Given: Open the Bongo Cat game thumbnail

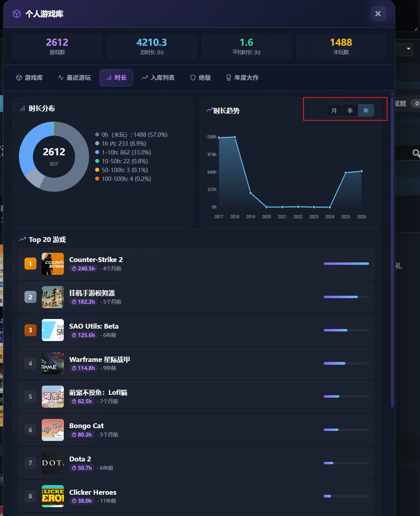Looking at the screenshot, I should point(53,430).
